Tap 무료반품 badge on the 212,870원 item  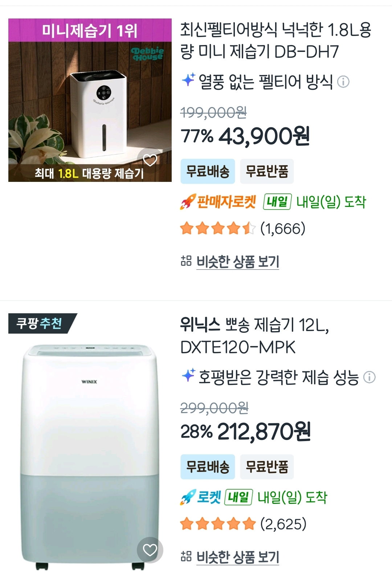[267, 466]
